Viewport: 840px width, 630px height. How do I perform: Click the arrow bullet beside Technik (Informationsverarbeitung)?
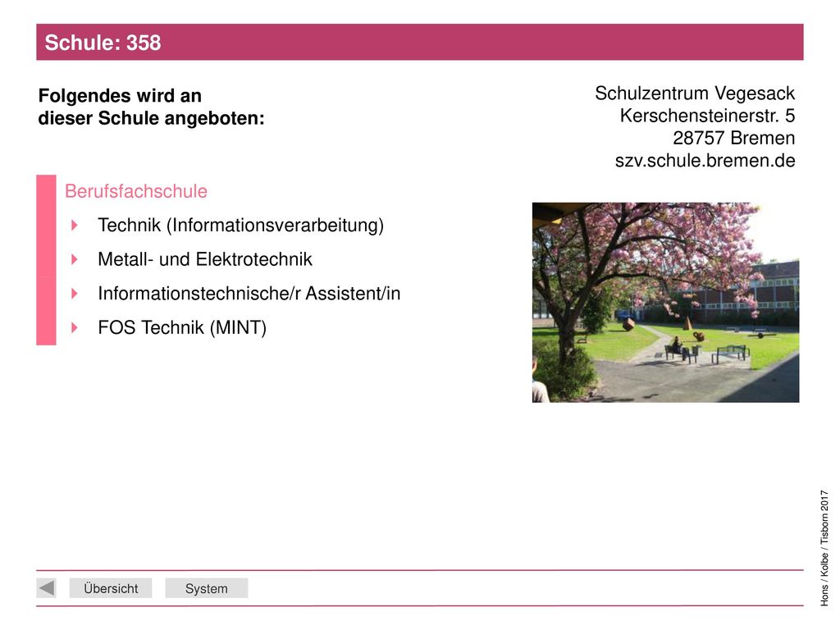click(75, 225)
